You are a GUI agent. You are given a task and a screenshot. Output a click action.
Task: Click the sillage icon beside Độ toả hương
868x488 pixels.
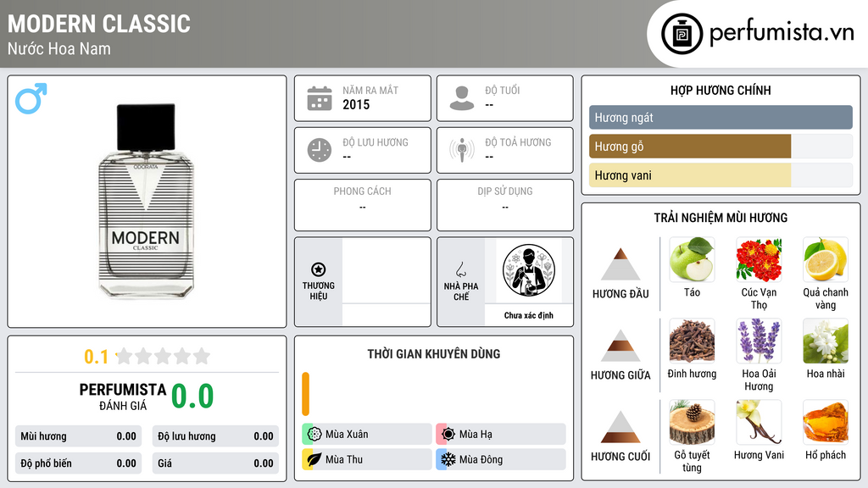pyautogui.click(x=462, y=150)
